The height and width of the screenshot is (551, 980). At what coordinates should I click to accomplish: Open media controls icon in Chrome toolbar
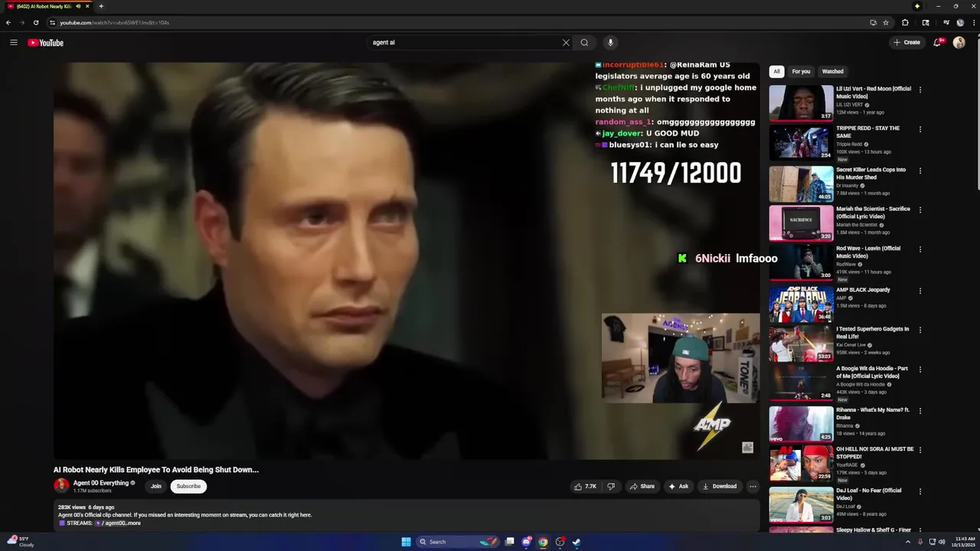point(946,22)
